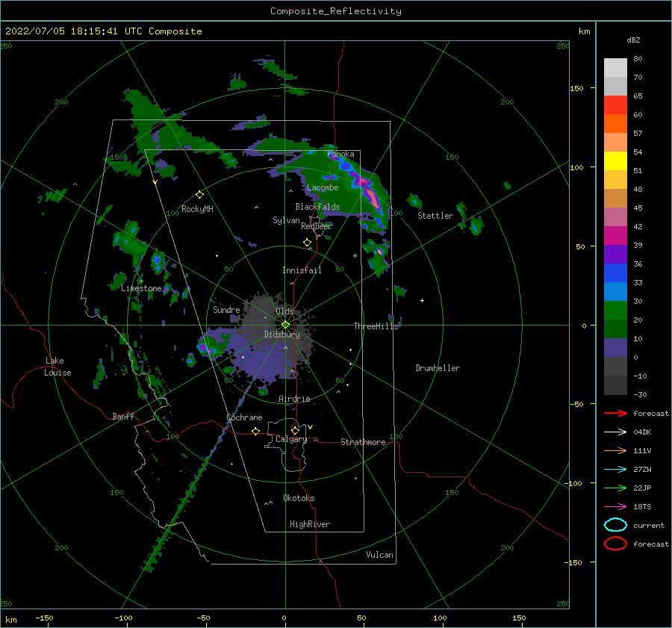Viewport: 672px width, 628px height.
Task: Pick the slate purple 0–10 dBZ swatch
Action: point(615,347)
